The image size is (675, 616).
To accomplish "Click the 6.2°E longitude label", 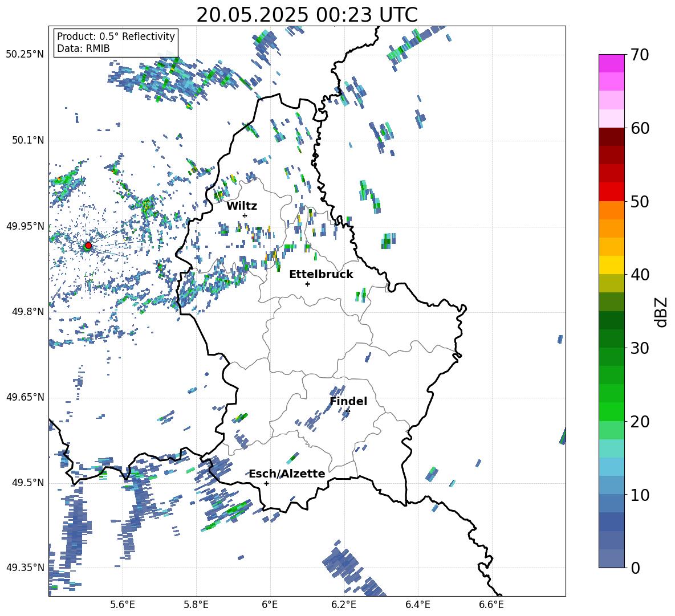I will [x=344, y=605].
